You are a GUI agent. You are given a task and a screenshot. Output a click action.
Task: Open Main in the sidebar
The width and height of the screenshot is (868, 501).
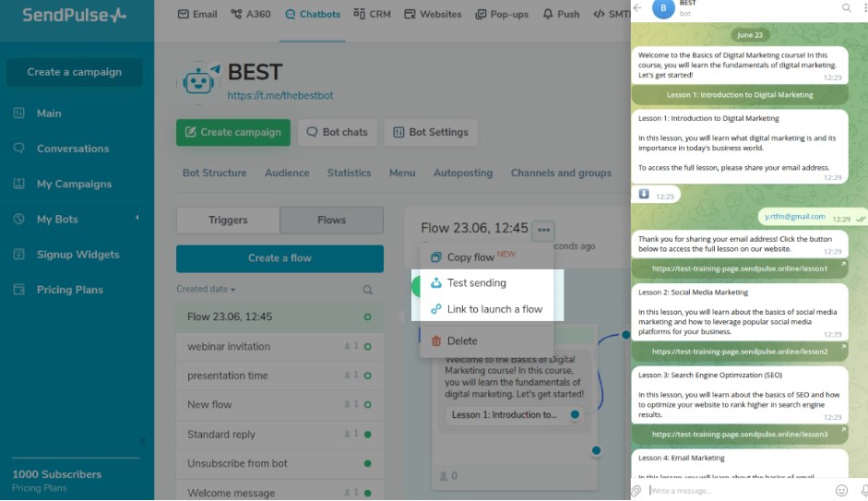pyautogui.click(x=49, y=113)
